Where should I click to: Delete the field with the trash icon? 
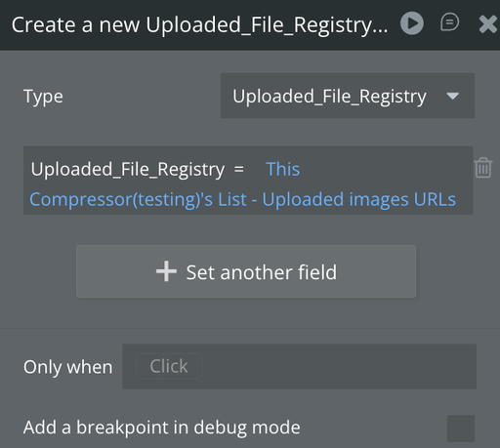483,168
